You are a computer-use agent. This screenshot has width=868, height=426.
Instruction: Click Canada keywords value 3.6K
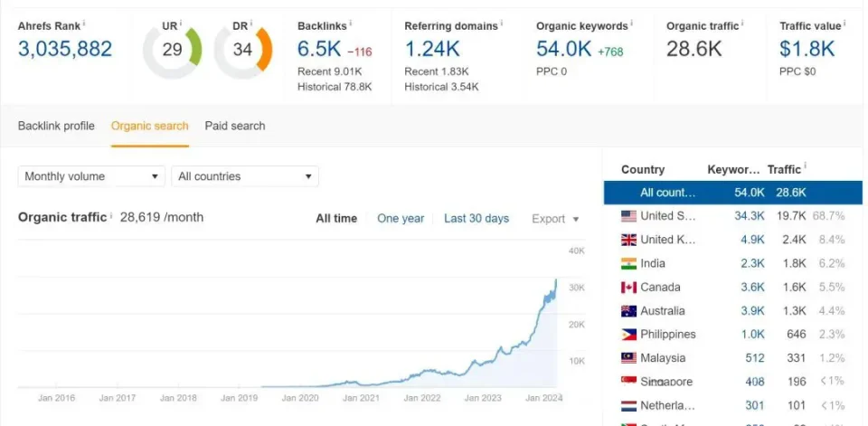[753, 288]
